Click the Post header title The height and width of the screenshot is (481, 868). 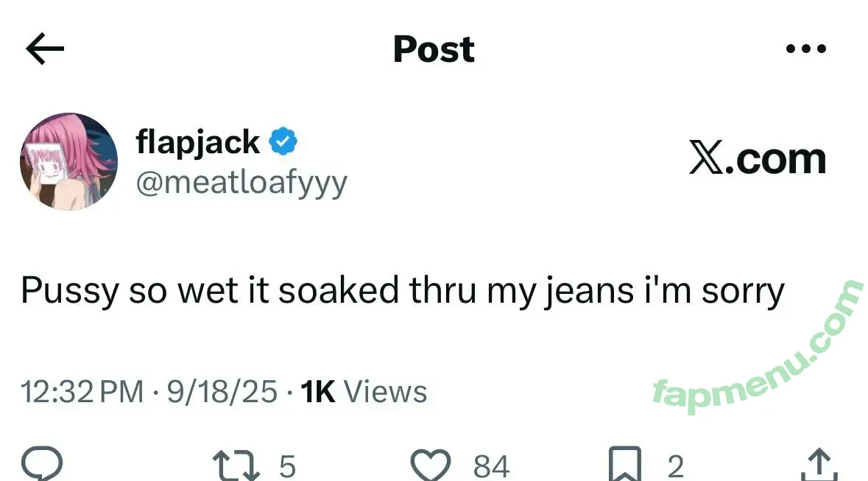point(434,49)
